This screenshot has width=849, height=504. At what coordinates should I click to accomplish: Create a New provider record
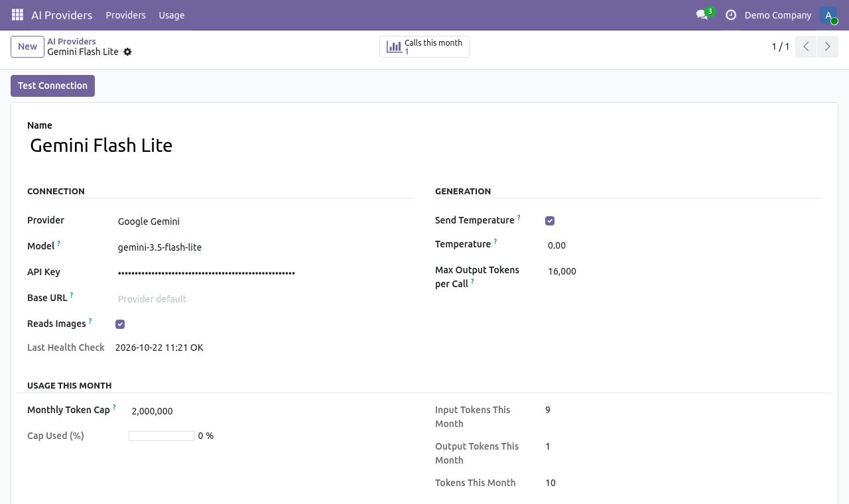pyautogui.click(x=27, y=46)
